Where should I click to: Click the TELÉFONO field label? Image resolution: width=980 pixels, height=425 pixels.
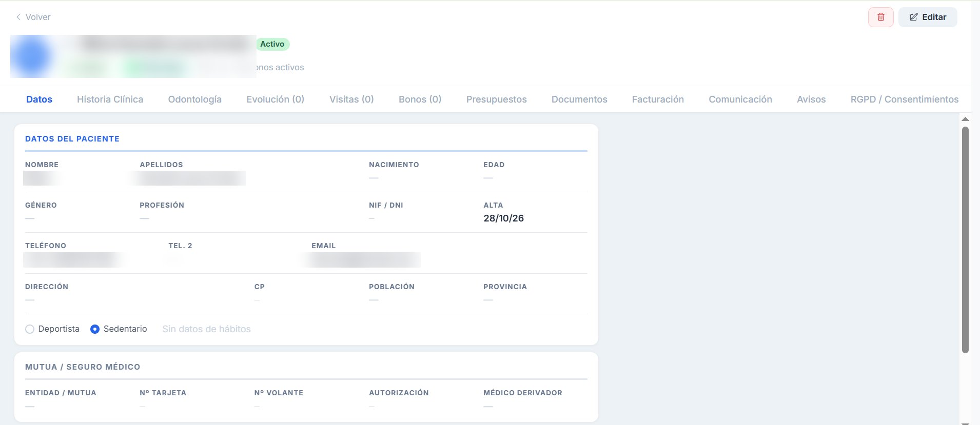[46, 246]
